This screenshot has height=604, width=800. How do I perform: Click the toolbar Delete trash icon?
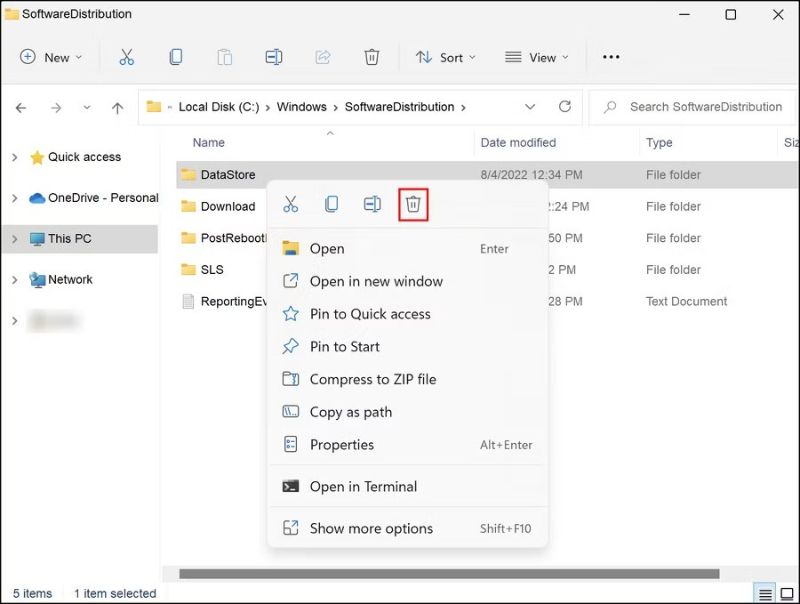point(371,57)
